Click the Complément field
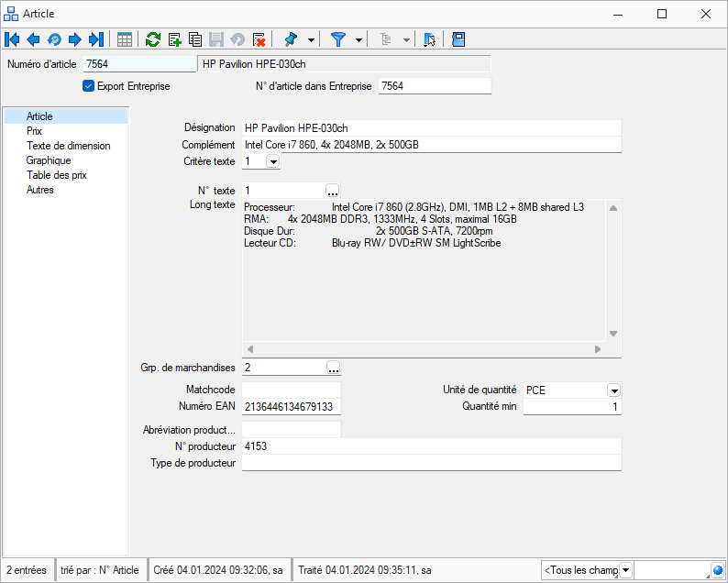 pos(431,145)
